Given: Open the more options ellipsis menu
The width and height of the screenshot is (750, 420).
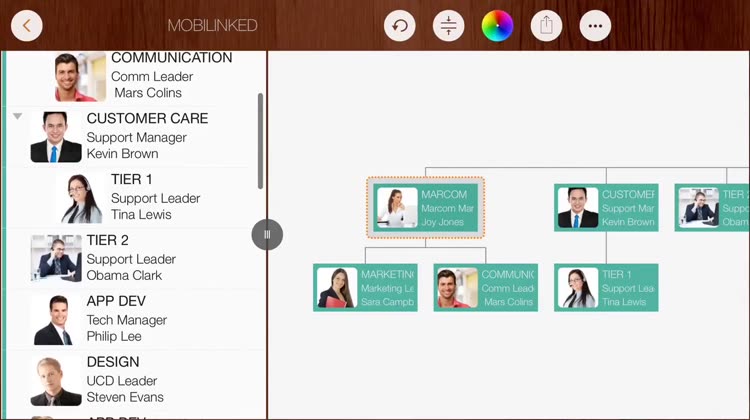Looking at the screenshot, I should (x=595, y=26).
